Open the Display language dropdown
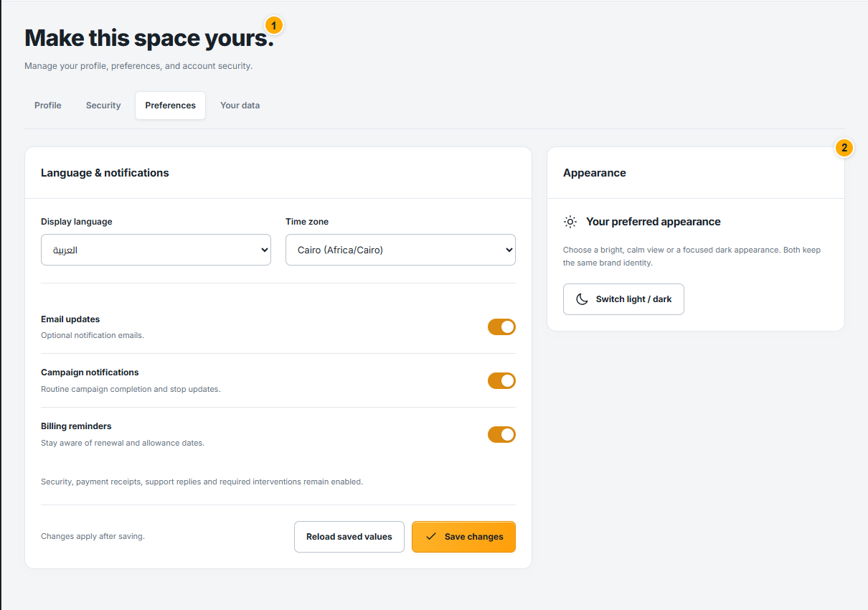Screen dimensions: 868x610 (156, 250)
